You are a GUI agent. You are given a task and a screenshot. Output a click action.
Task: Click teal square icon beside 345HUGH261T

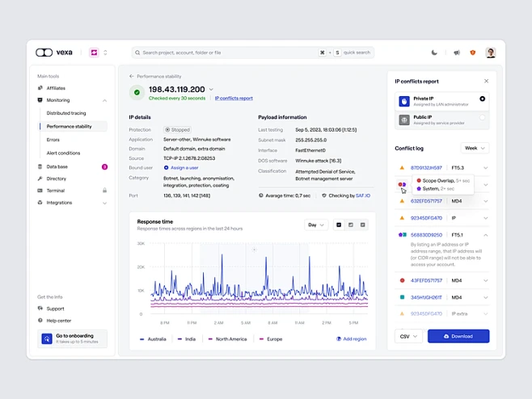(402, 297)
